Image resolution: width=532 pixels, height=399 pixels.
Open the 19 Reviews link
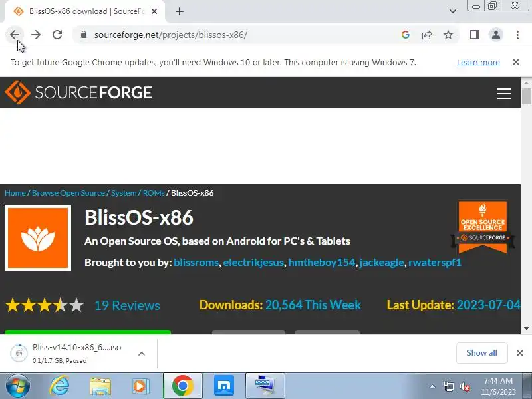point(127,305)
